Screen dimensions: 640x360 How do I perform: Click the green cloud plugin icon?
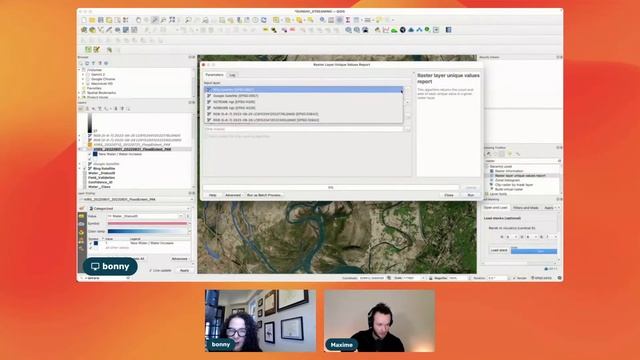point(394,30)
